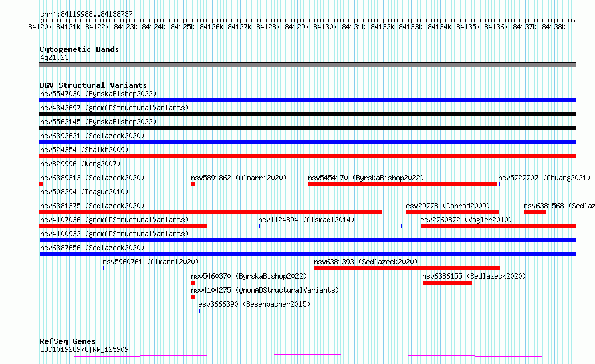Click the esv3666390 (Besenbacher2015) label

coord(254,304)
